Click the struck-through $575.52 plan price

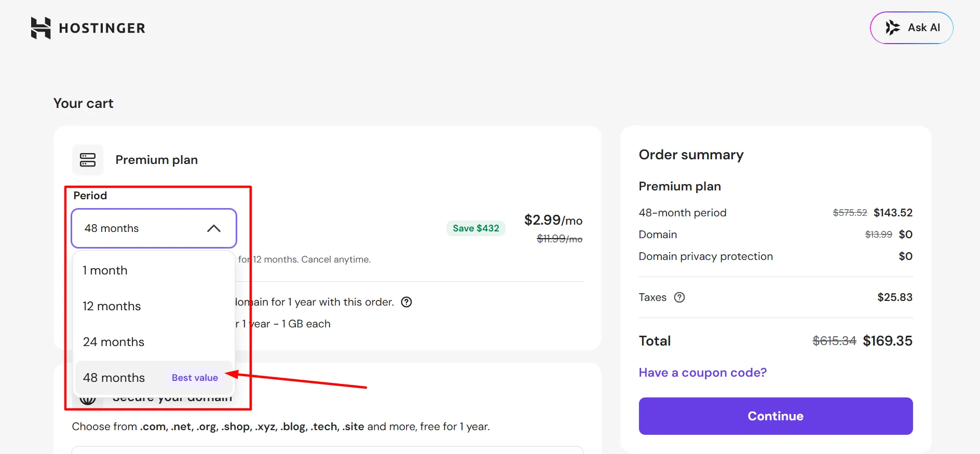[x=850, y=213]
